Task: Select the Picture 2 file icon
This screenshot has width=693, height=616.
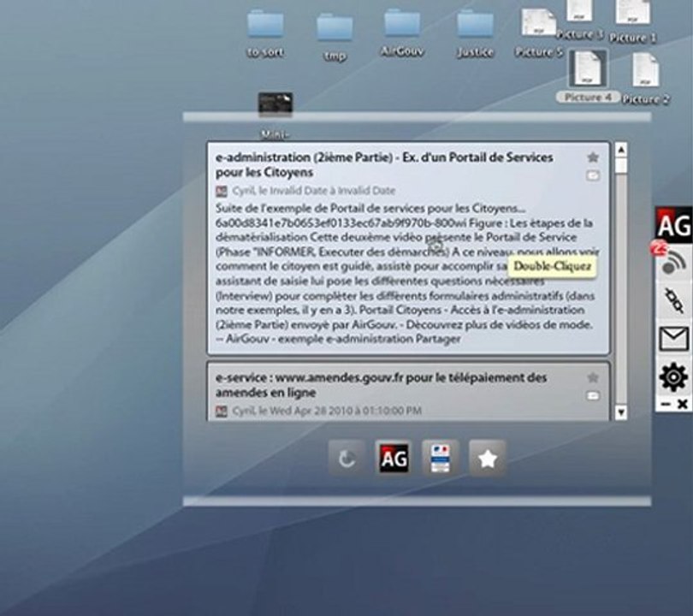Action: click(646, 70)
